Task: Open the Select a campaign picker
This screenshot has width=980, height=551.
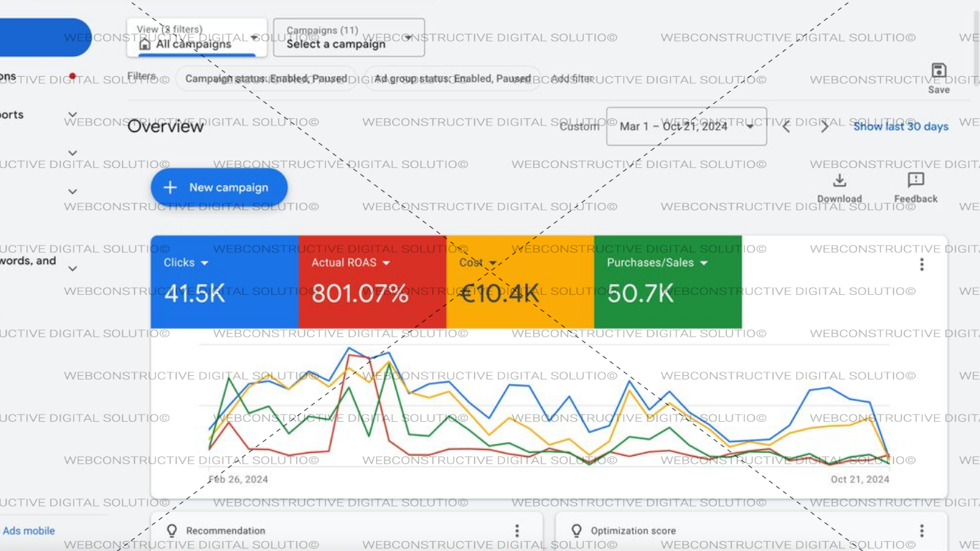Action: (349, 37)
